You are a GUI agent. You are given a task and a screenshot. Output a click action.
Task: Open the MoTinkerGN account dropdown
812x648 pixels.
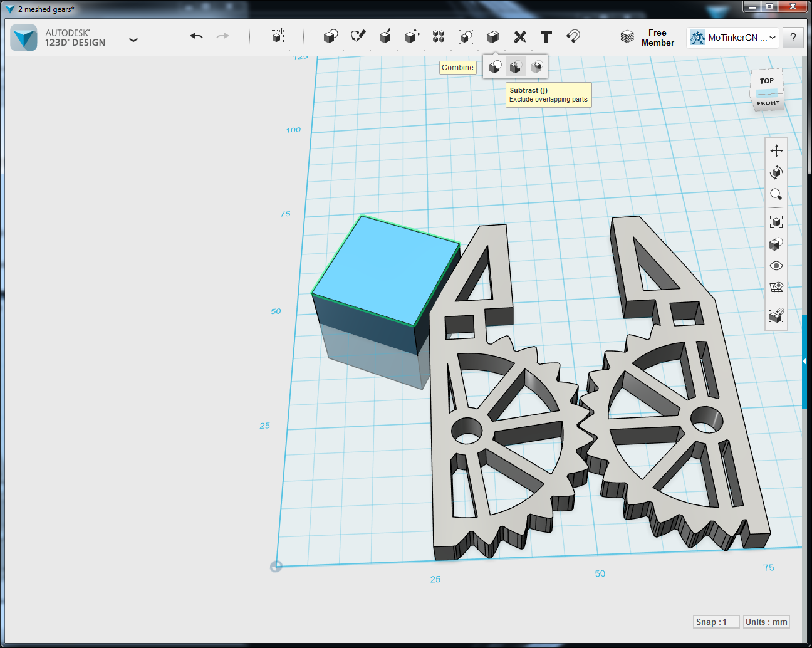[x=732, y=38]
